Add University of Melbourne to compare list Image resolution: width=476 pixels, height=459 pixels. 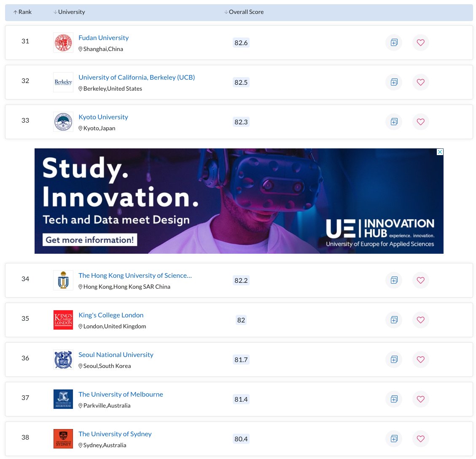[x=394, y=399]
